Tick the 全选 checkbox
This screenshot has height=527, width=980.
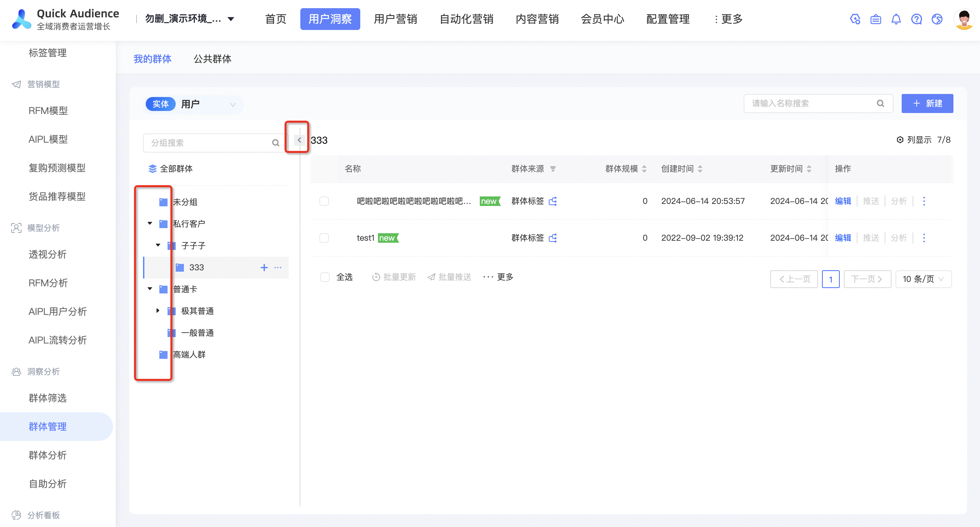click(x=325, y=277)
